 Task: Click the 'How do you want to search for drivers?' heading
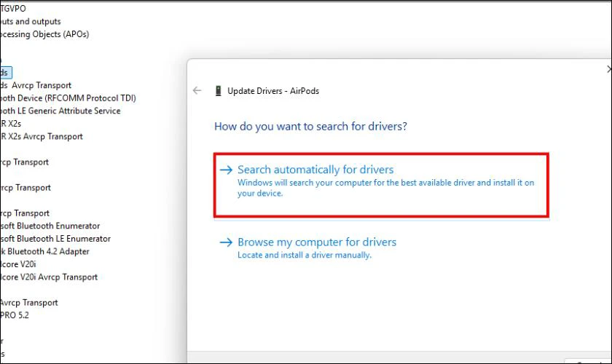pos(310,127)
